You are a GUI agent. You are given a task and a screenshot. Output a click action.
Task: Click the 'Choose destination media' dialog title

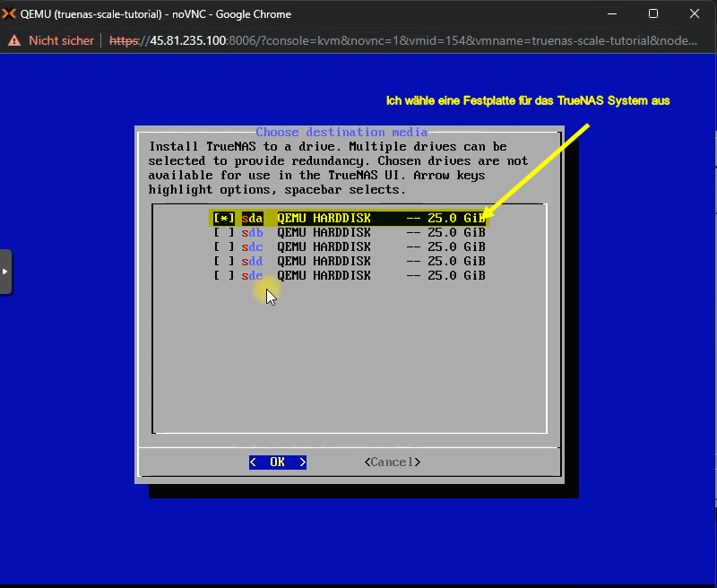[x=341, y=132]
